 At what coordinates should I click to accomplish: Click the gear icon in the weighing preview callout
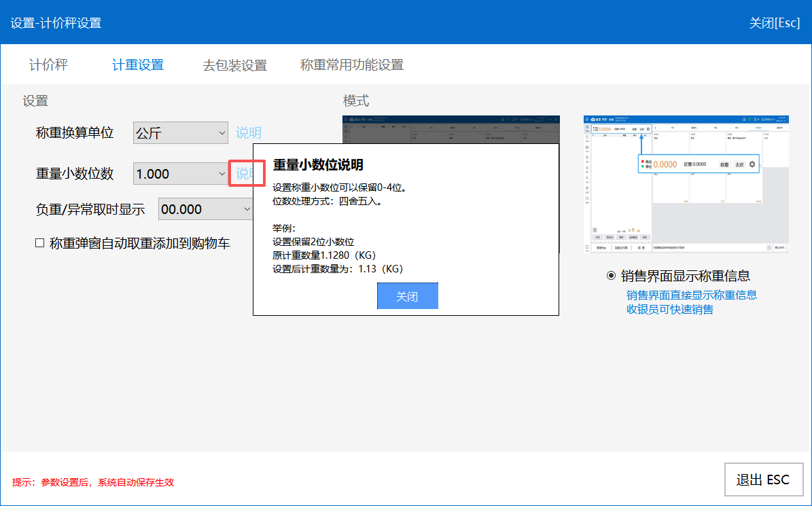pos(752,164)
